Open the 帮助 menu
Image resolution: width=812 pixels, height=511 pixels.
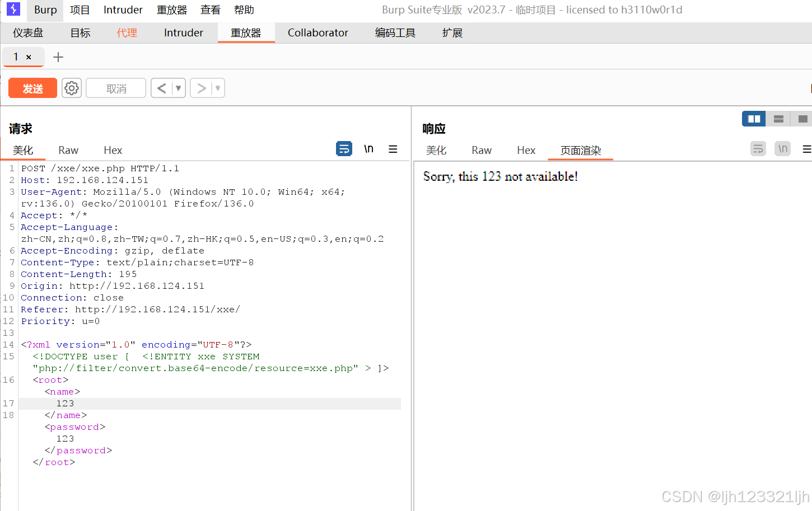coord(244,10)
